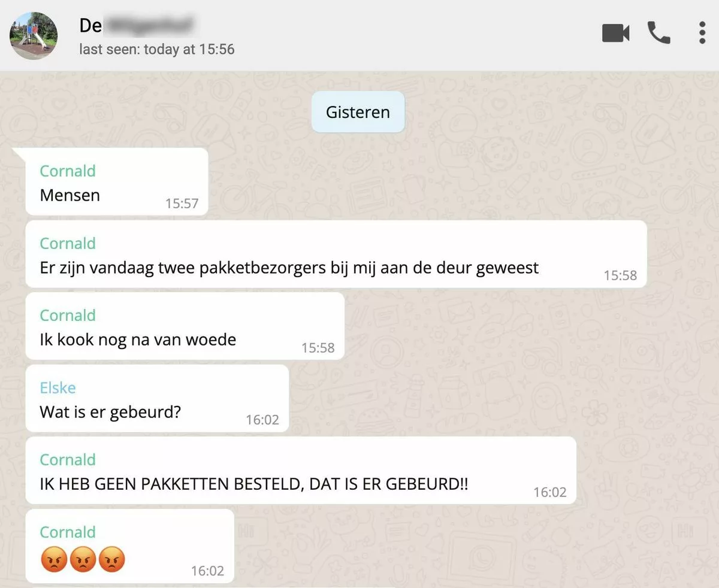Click Elske's sender name
The image size is (719, 588).
(58, 387)
